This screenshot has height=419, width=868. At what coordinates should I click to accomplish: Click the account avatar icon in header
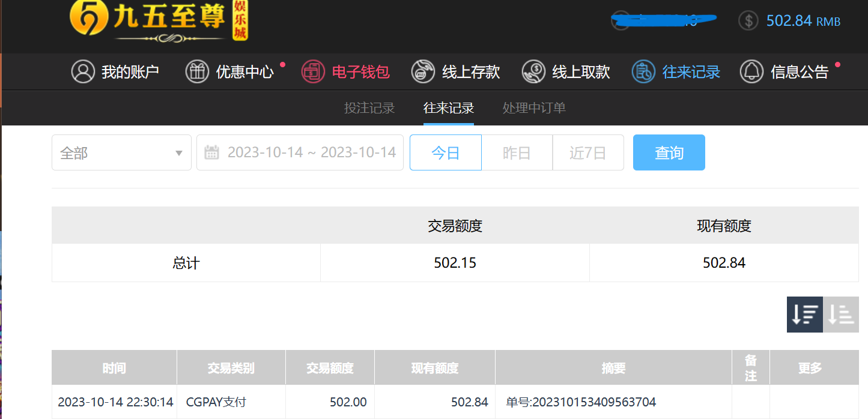pos(621,20)
